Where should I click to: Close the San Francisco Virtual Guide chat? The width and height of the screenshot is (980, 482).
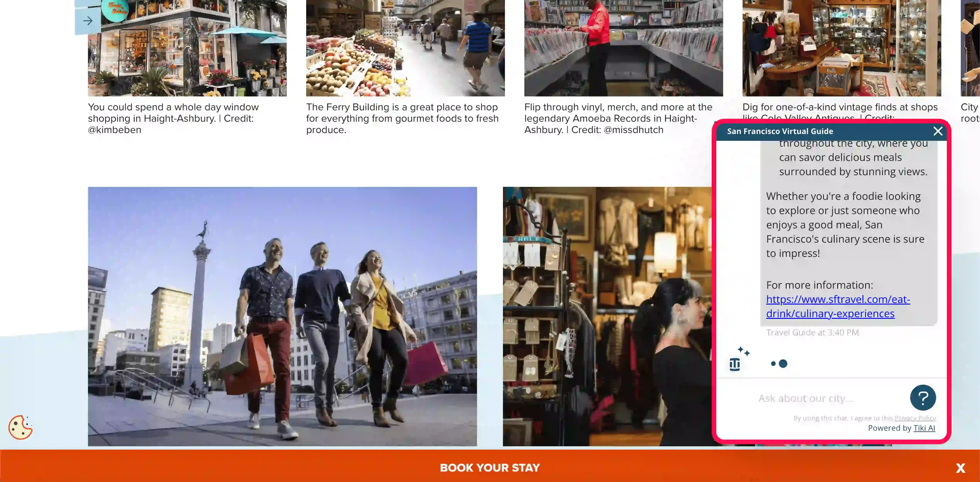click(938, 131)
